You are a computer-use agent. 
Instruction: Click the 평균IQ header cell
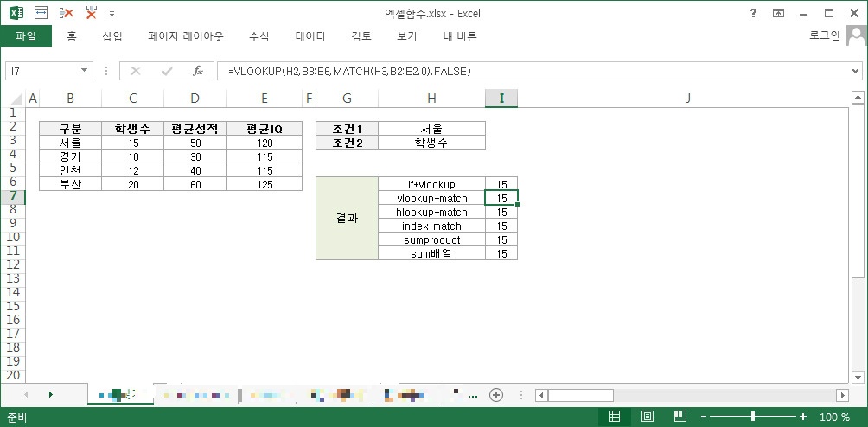(x=265, y=129)
